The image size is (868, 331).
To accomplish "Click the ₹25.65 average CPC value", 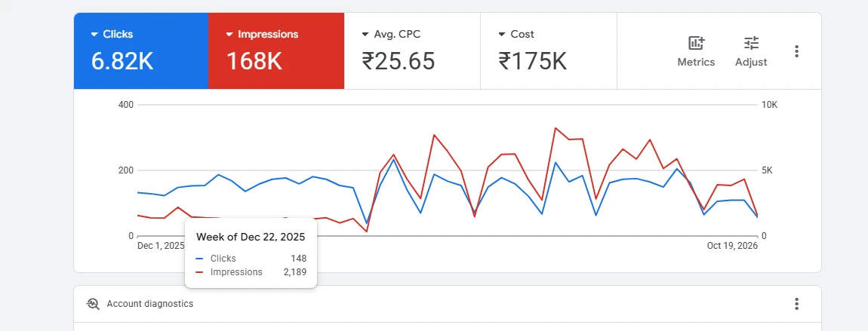I will (x=399, y=61).
